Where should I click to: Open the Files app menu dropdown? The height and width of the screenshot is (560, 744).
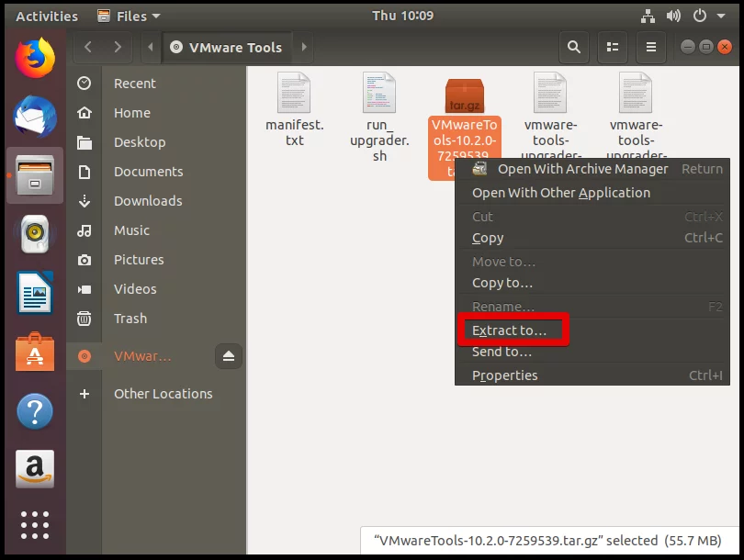click(x=129, y=17)
